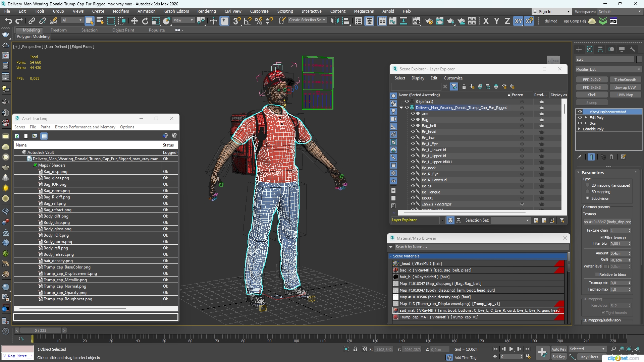Screen dimensions: 644x362
Task: Open the Material Editor icon
Action: pyautogui.click(x=416, y=21)
